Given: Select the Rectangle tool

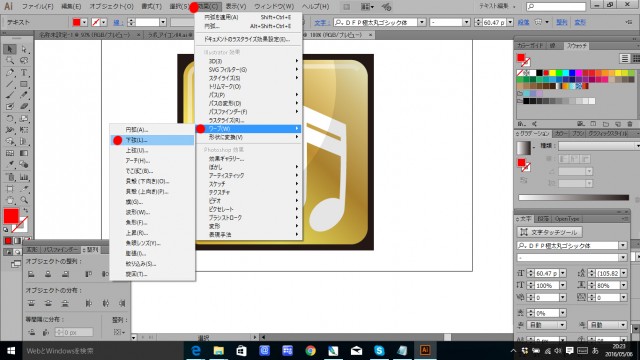Looking at the screenshot, I should point(24,84).
